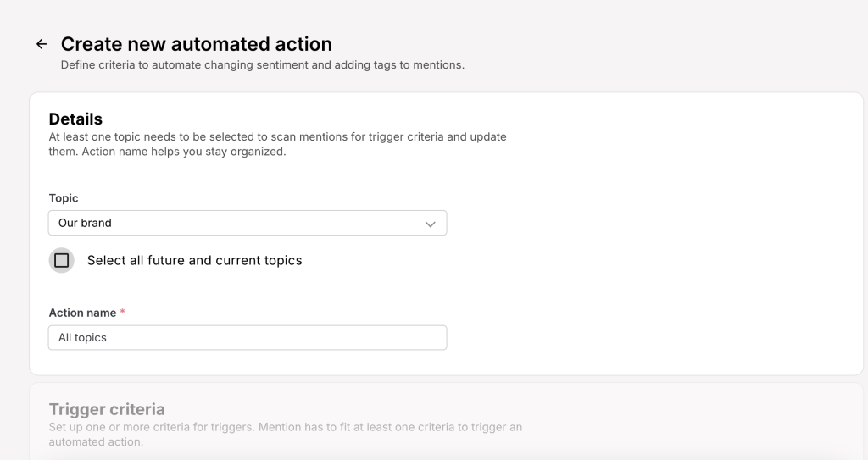The image size is (868, 460).
Task: Click the At least one topic description text
Action: (277, 144)
